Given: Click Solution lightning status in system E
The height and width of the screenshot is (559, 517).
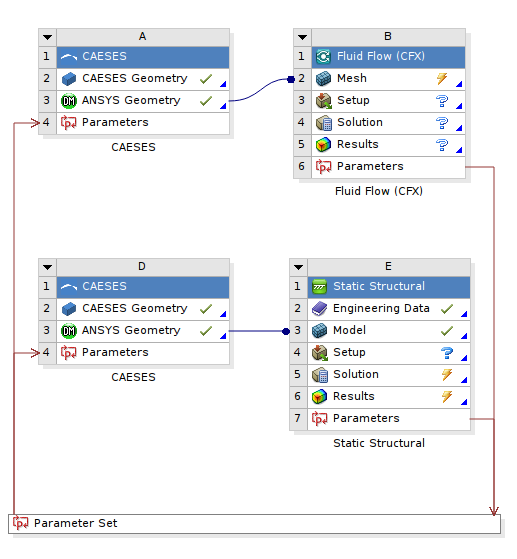Looking at the screenshot, I should point(447,375).
